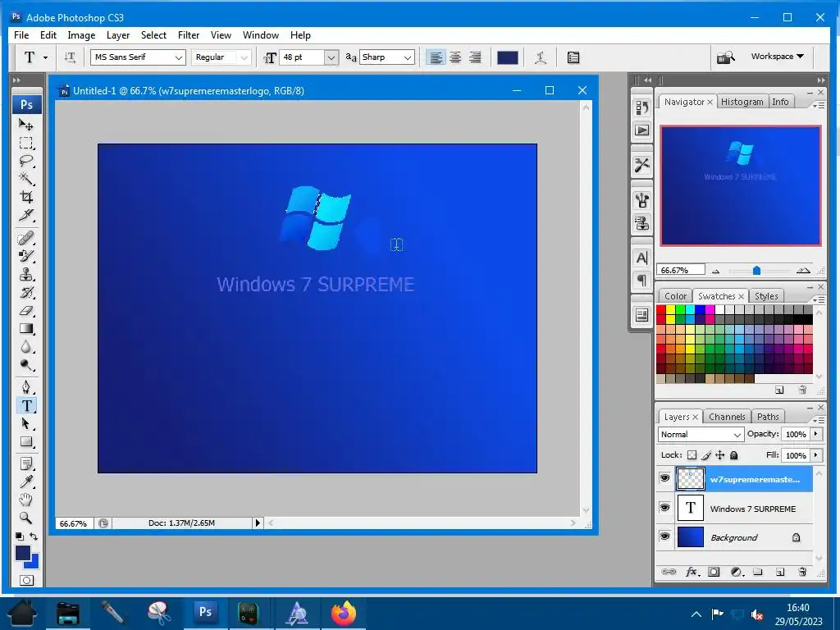This screenshot has width=840, height=630.
Task: Change text orientation in options bar
Action: pos(70,57)
